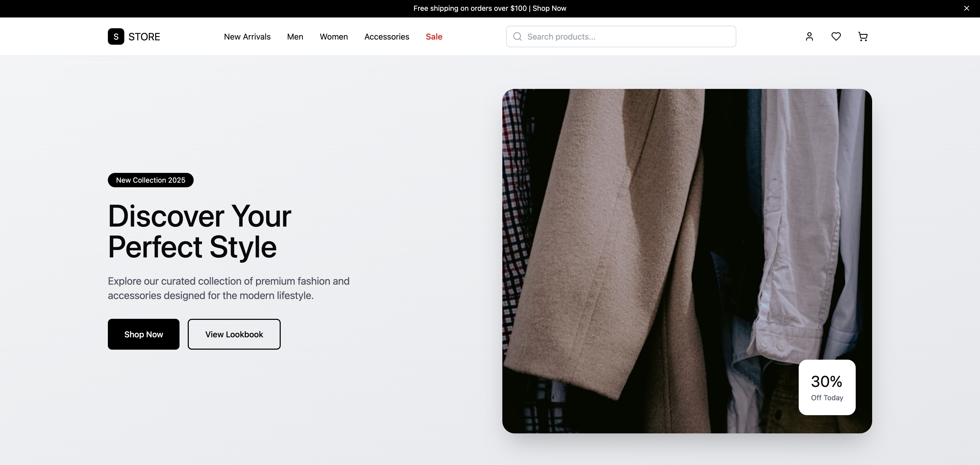Viewport: 980px width, 465px height.
Task: Click Shop Now in top banner
Action: (549, 8)
